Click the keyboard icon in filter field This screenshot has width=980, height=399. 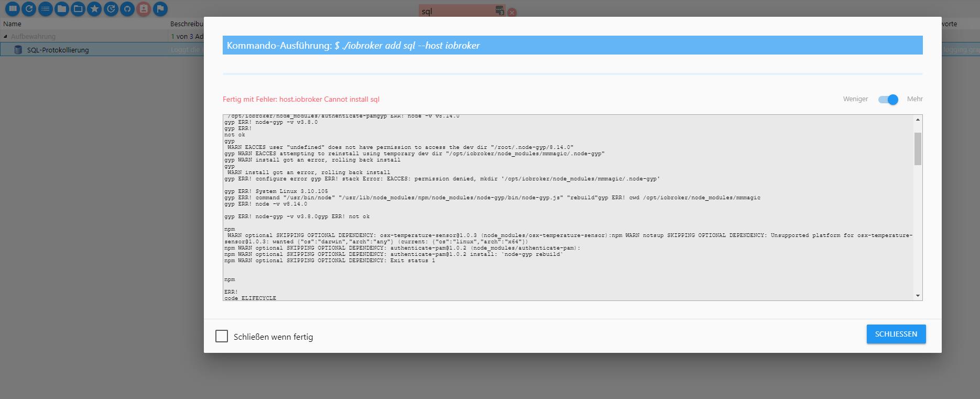499,10
